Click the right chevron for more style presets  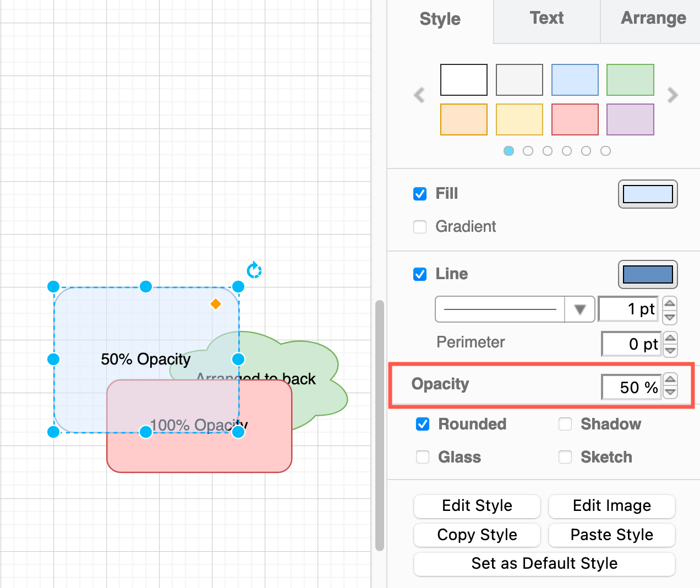[672, 95]
